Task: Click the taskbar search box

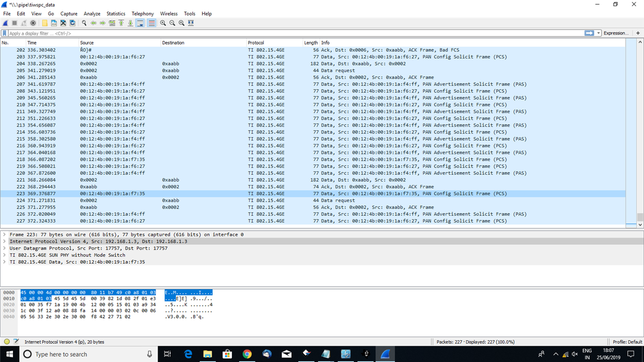Action: pos(89,354)
